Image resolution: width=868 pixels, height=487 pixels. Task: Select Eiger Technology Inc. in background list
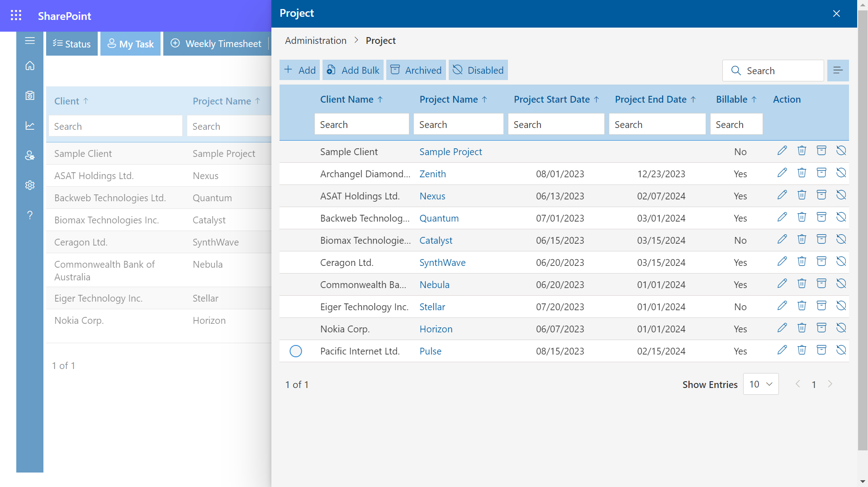tap(98, 298)
